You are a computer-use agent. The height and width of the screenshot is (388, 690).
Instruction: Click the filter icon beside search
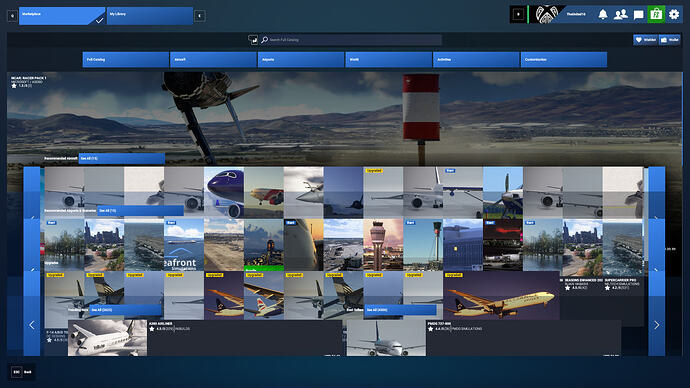[253, 40]
